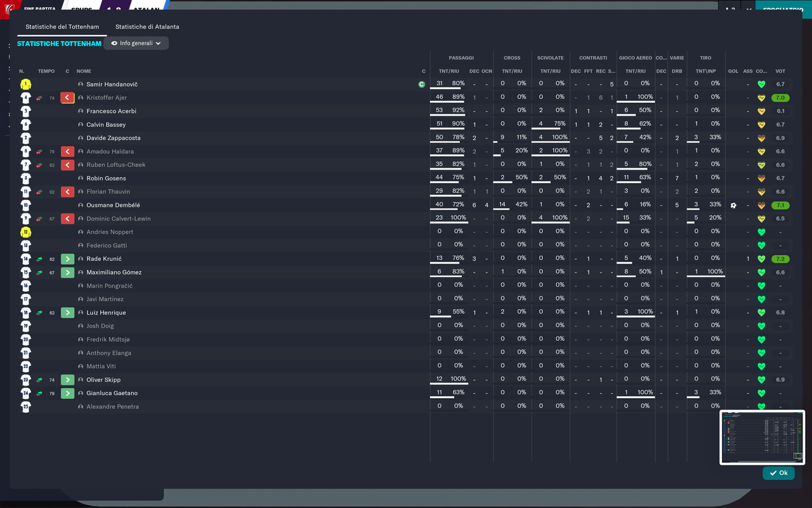Click the TIRO column group header
The height and width of the screenshot is (508, 812).
[x=705, y=58]
